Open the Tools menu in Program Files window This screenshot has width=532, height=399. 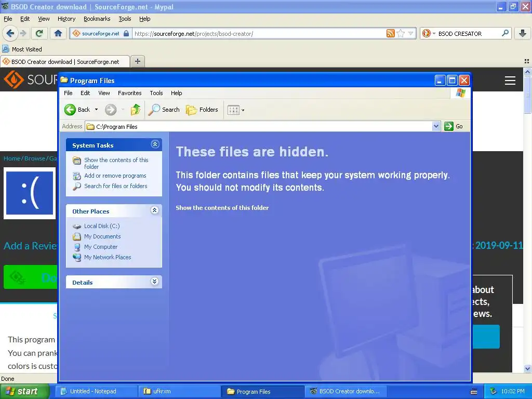(156, 93)
